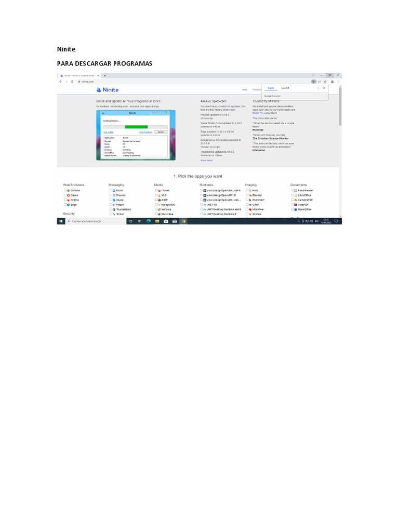
Task: Switch translate popup to inglés tab
Action: 271,88
